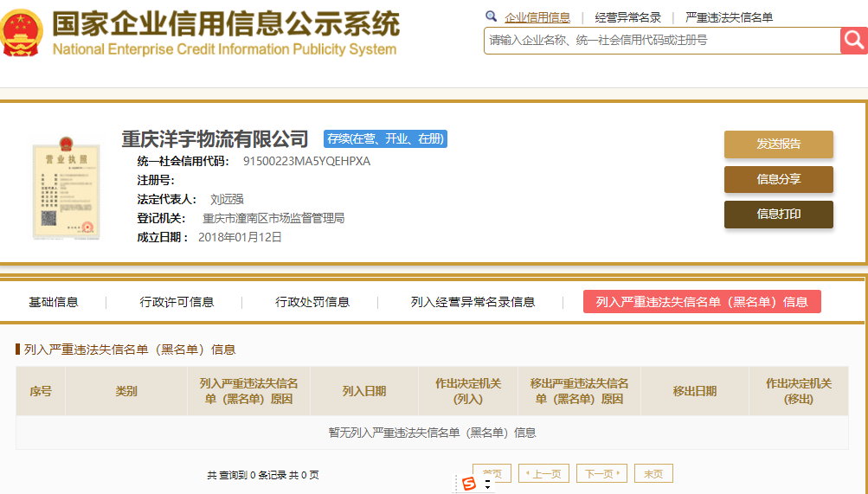Click registration authority 重庆市潼南区市场监督管理局
Viewport: 868px width, 494px height.
pyautogui.click(x=273, y=219)
